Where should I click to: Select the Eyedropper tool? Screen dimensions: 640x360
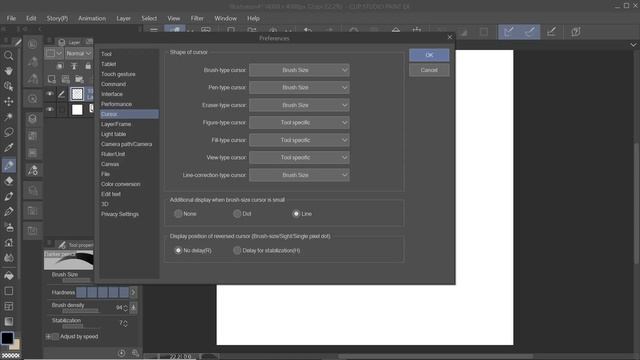tap(9, 147)
